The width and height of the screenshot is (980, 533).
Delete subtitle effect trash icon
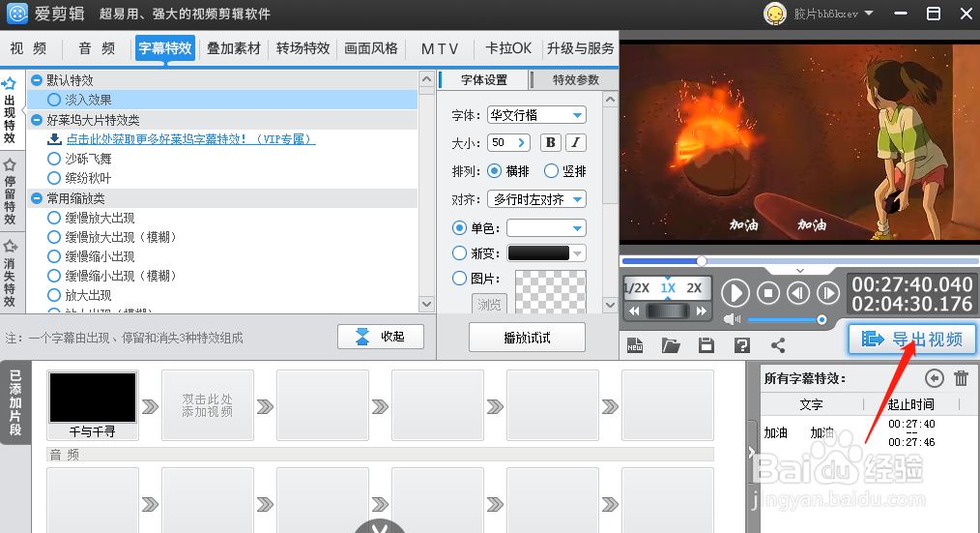pyautogui.click(x=962, y=378)
